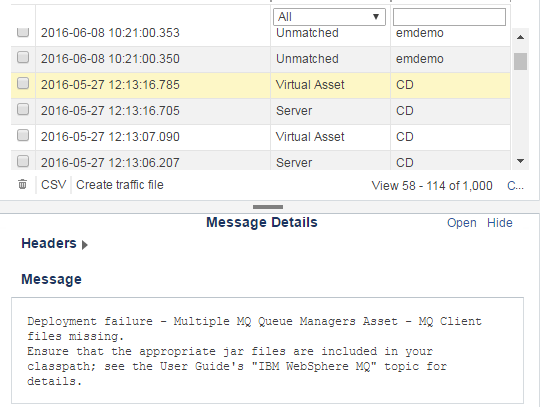Viewport: 544px width, 407px height.
Task: Open message details via Open link
Action: click(x=461, y=223)
